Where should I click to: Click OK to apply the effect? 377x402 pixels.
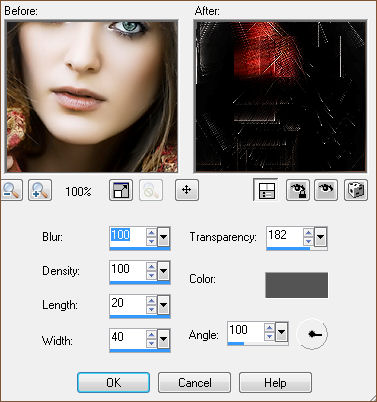click(113, 383)
